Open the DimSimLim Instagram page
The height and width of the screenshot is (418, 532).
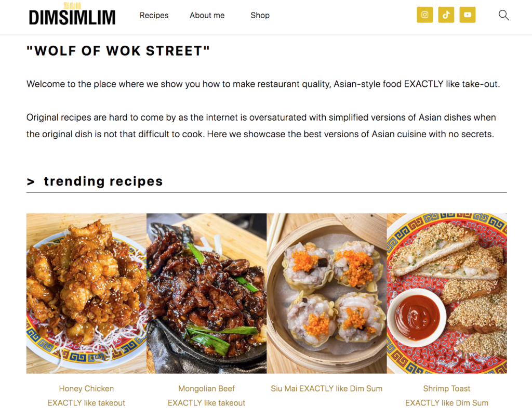[x=424, y=15]
